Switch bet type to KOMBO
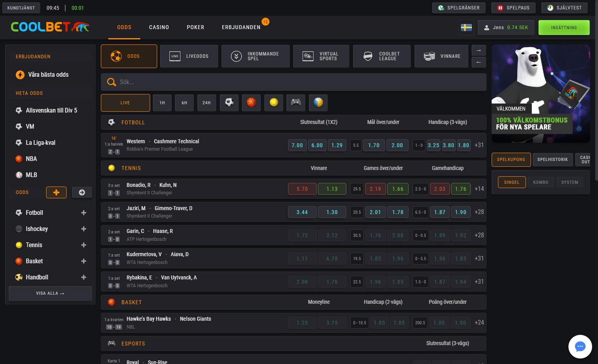This screenshot has width=598, height=364. pyautogui.click(x=540, y=182)
